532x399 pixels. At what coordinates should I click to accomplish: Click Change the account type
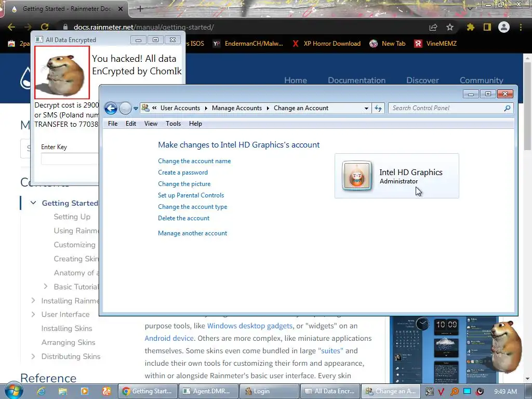coord(192,207)
